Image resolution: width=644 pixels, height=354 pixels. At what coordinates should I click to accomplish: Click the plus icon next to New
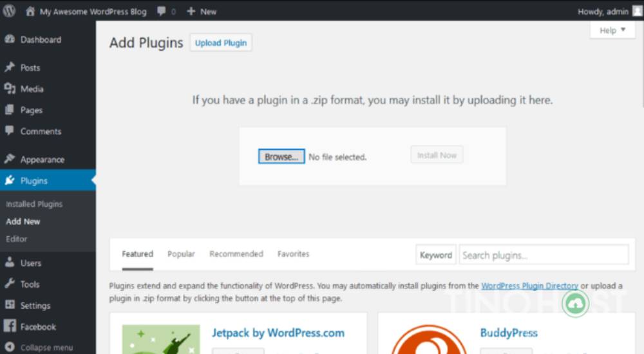pos(191,11)
